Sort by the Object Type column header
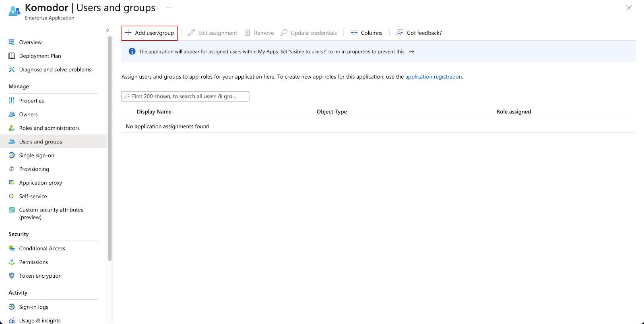644x324 pixels. (332, 112)
